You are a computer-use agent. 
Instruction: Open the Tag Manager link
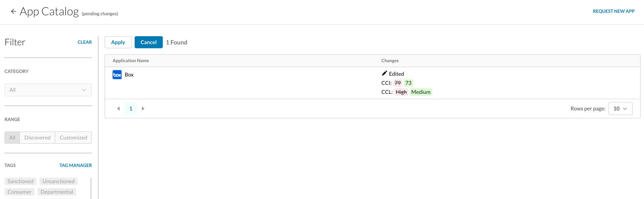(x=75, y=165)
